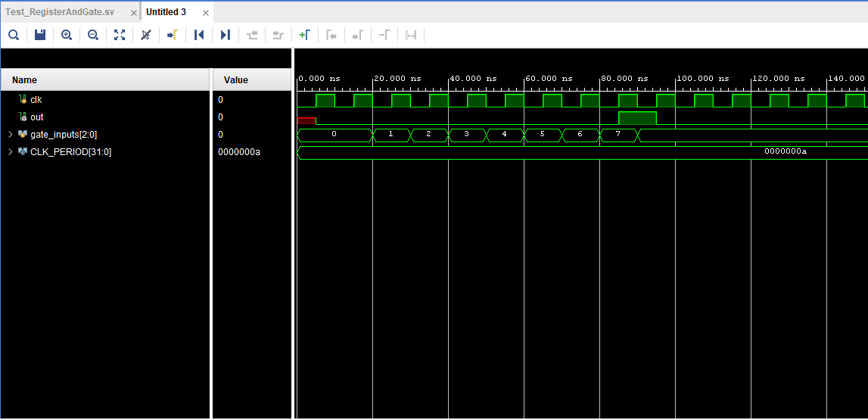Click the Swap Cursors icon
868x420 pixels.
pos(411,36)
